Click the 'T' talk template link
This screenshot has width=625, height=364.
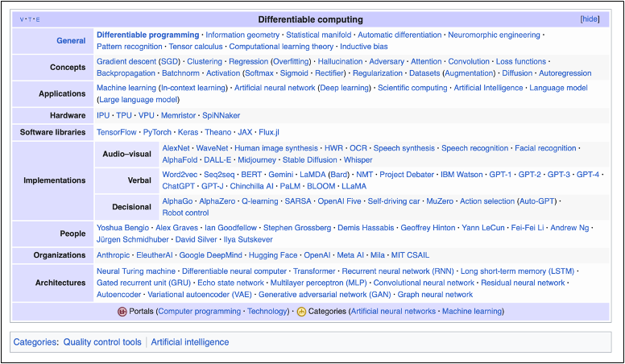click(x=30, y=19)
